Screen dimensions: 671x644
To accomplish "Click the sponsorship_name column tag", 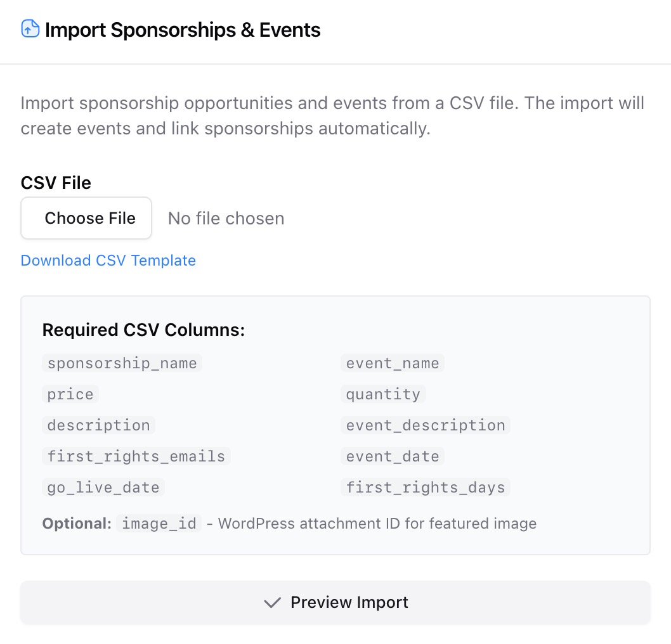I will (122, 363).
